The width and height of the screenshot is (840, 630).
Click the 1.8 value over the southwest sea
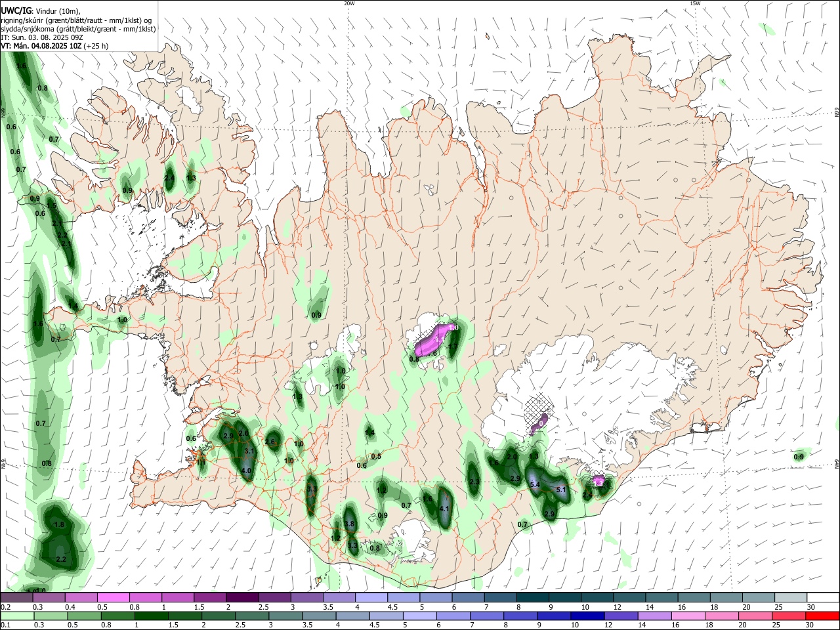tap(59, 524)
